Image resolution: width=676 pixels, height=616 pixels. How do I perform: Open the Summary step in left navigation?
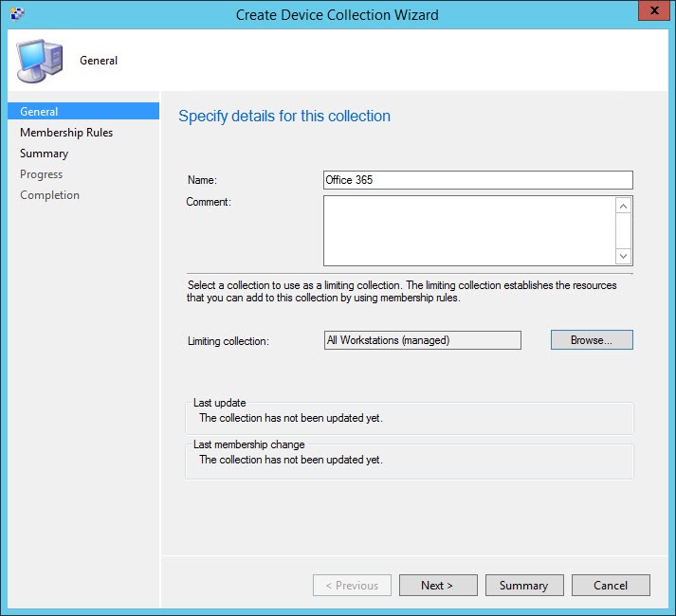[45, 154]
